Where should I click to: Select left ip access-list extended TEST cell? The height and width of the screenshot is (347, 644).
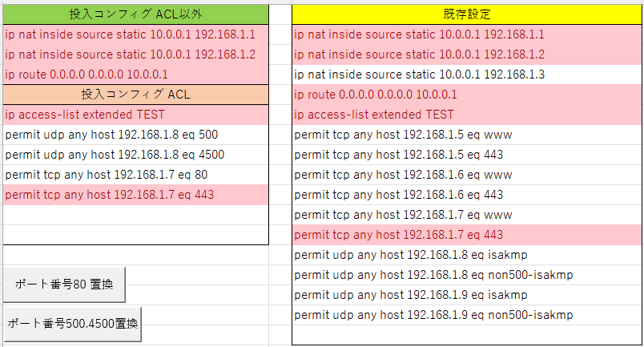[x=136, y=115]
